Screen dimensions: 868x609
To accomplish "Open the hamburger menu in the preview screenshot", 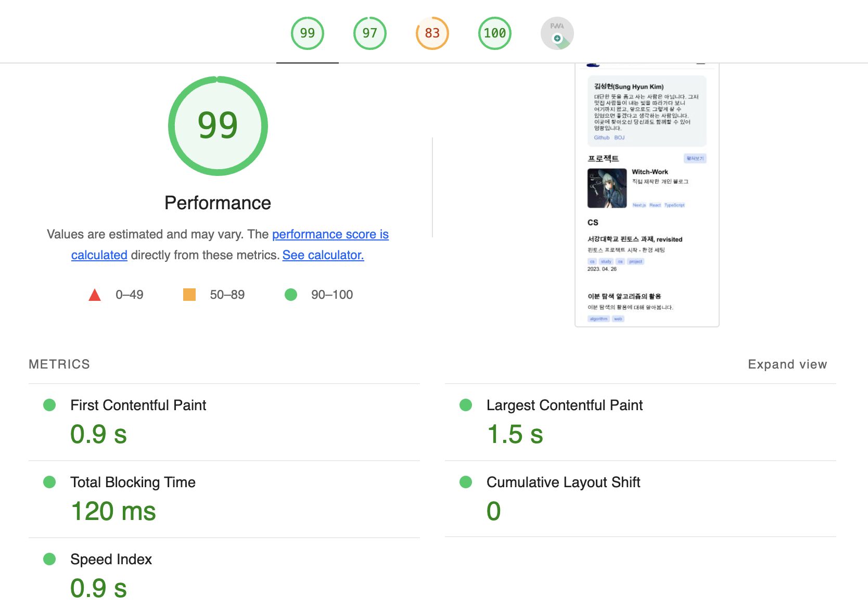I will [700, 64].
